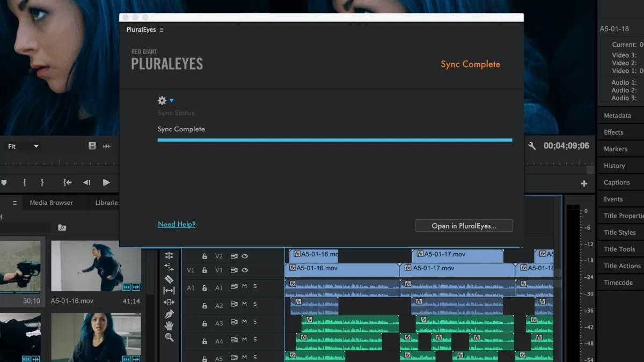Click the Drag Audio Only waveform icon
This screenshot has width=644, height=362.
click(x=107, y=146)
